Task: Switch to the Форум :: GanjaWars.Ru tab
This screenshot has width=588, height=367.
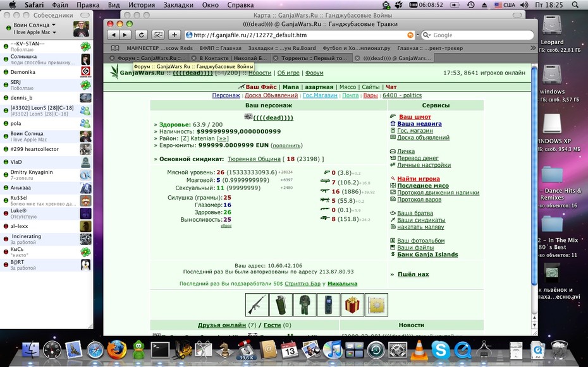Action: pos(151,58)
